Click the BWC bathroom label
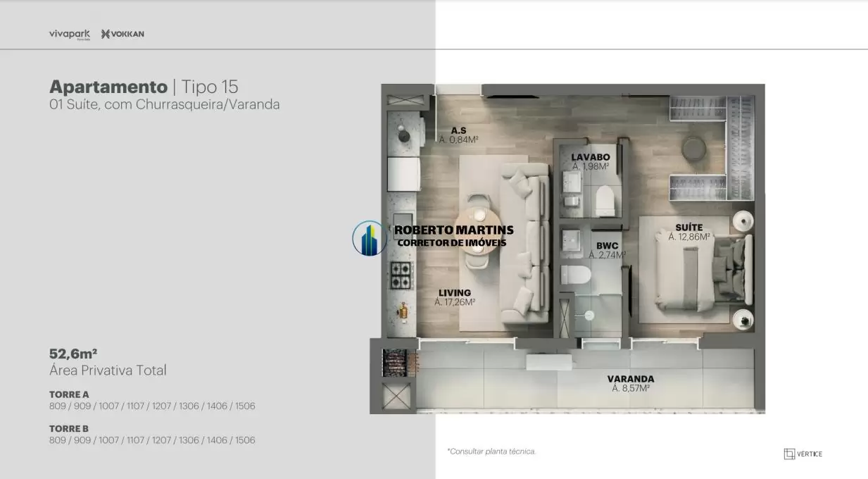The width and height of the screenshot is (868, 479). [607, 246]
